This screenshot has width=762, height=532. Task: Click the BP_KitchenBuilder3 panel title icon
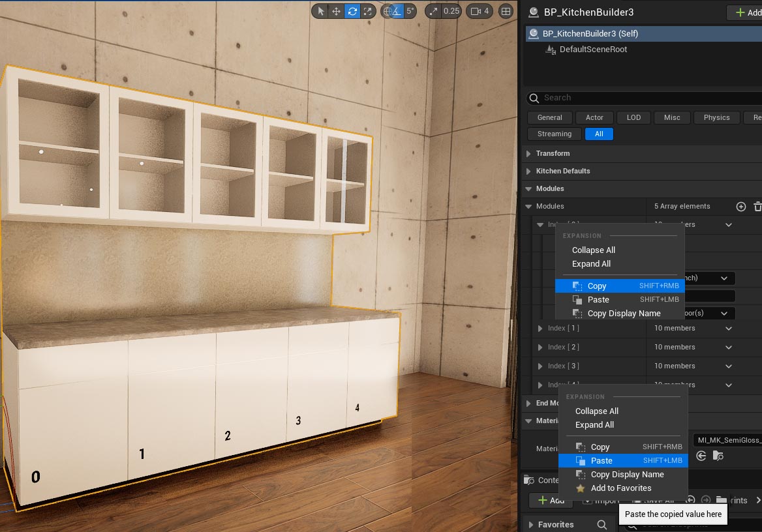[534, 12]
